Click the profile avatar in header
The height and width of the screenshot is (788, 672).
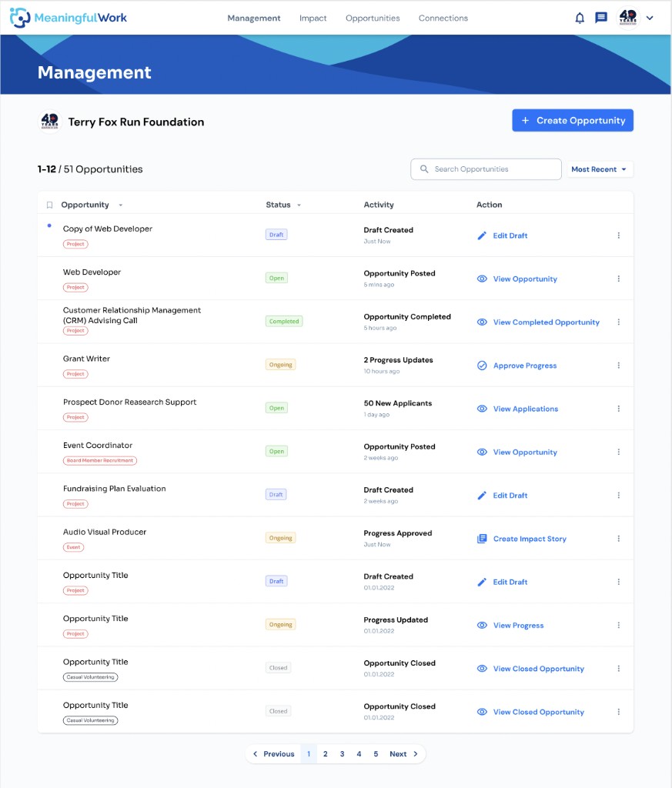628,18
